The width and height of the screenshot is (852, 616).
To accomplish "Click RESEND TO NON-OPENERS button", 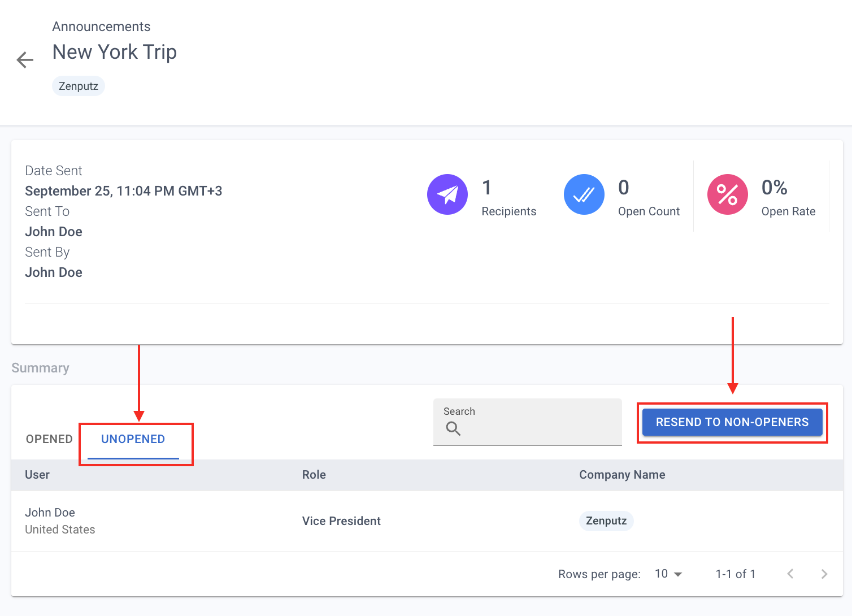I will point(732,422).
